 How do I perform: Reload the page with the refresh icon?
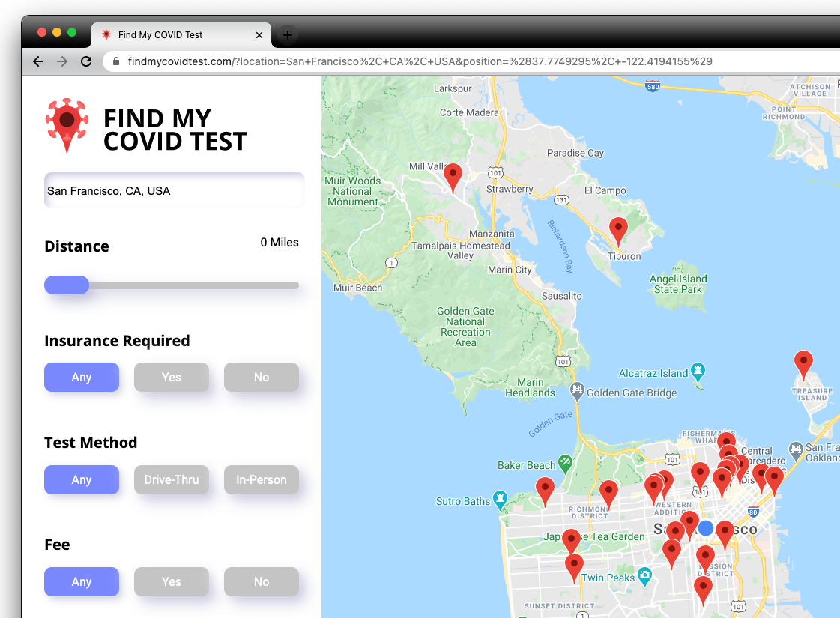(86, 61)
